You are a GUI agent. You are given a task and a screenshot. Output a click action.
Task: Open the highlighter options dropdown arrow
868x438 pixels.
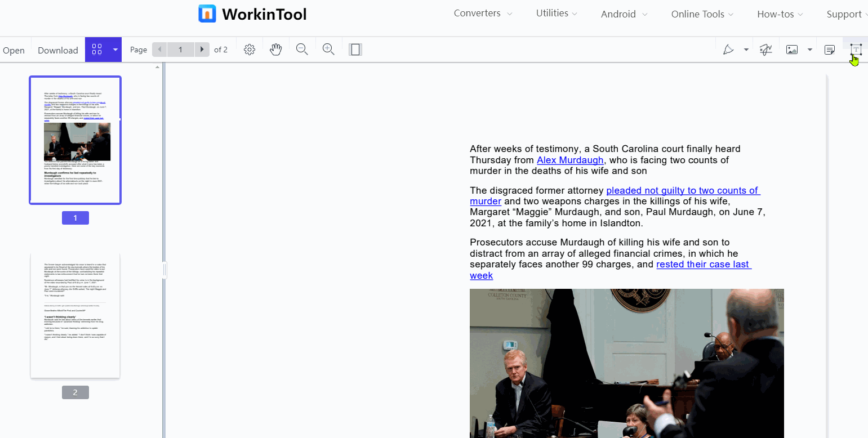click(x=746, y=50)
